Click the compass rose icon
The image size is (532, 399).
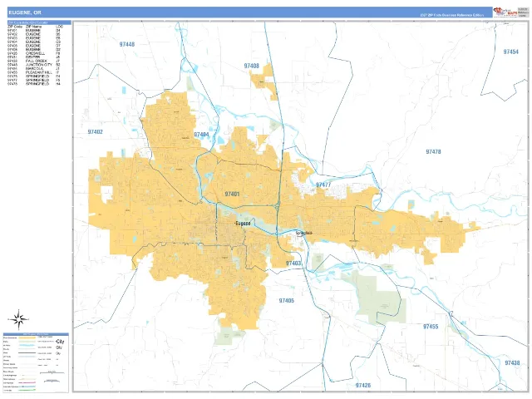point(18,319)
